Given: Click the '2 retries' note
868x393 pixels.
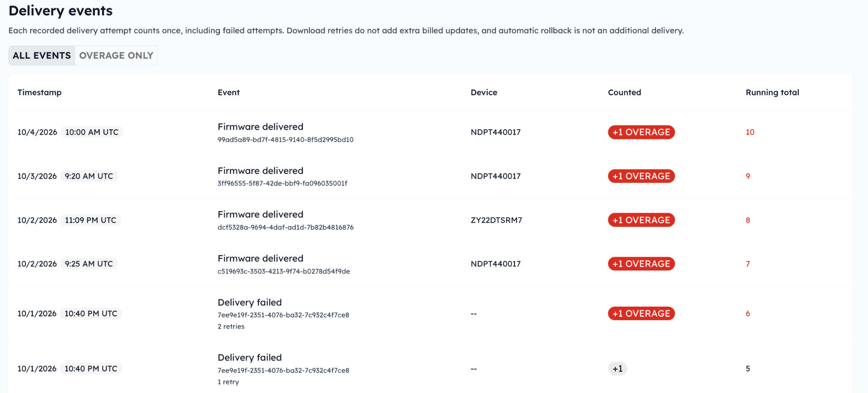Looking at the screenshot, I should 231,327.
